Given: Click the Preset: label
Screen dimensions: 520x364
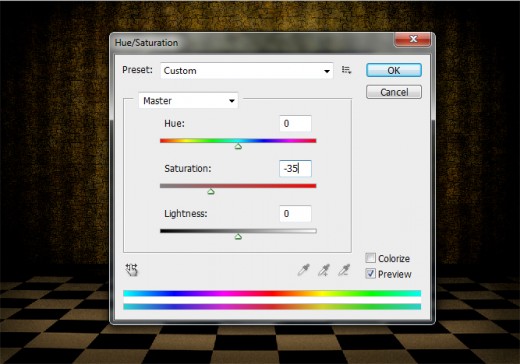Looking at the screenshot, I should tap(137, 70).
